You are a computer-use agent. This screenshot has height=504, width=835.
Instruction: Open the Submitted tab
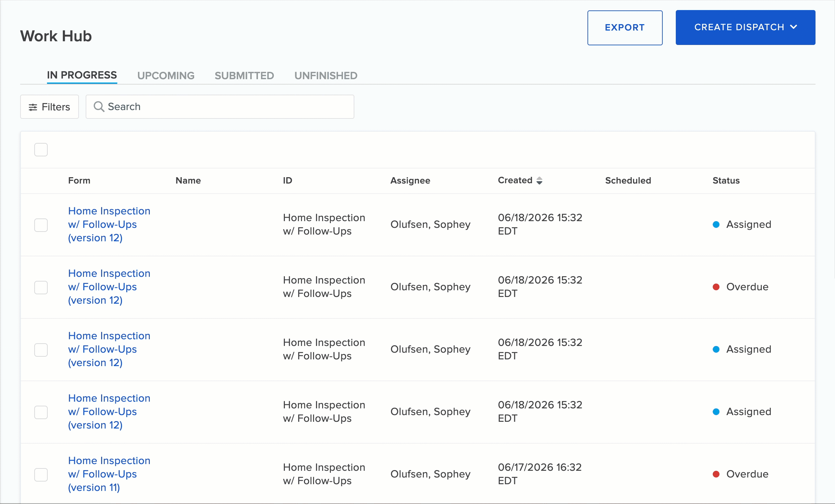[244, 75]
